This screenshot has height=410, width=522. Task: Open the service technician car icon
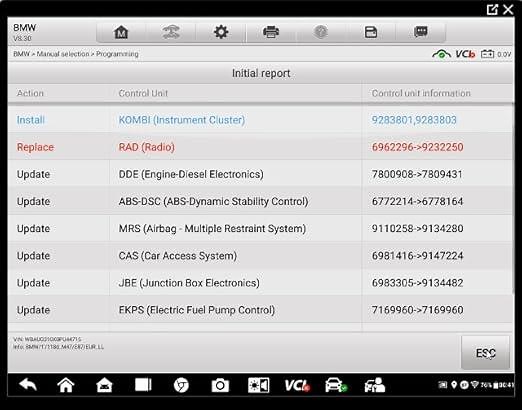(x=375, y=385)
